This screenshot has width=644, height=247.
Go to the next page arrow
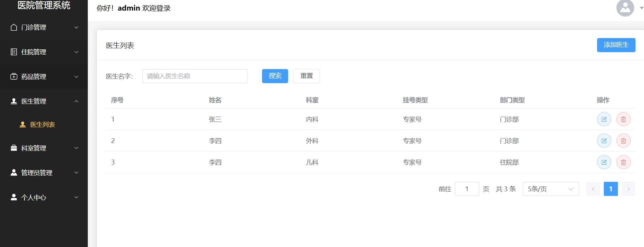[628, 189]
